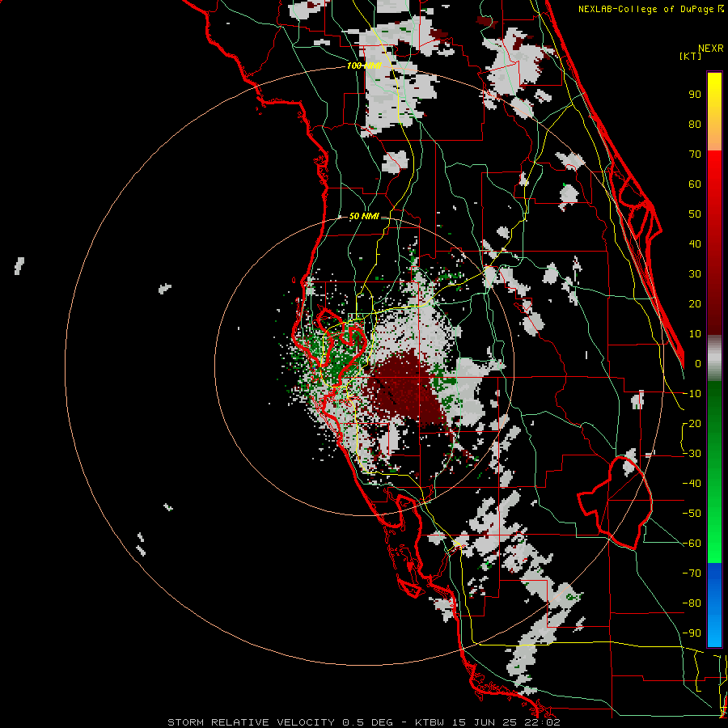Viewport: 728px width, 728px height.
Task: Select the positive 10 value on the velocity scale
Action: (695, 334)
